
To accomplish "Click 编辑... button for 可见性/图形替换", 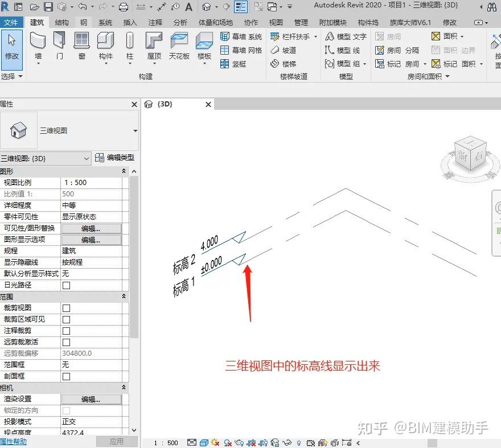I will 91,229.
